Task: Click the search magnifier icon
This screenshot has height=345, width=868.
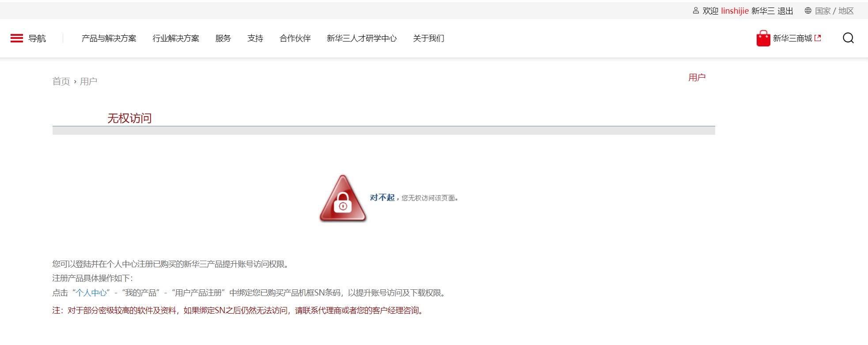Action: point(848,38)
